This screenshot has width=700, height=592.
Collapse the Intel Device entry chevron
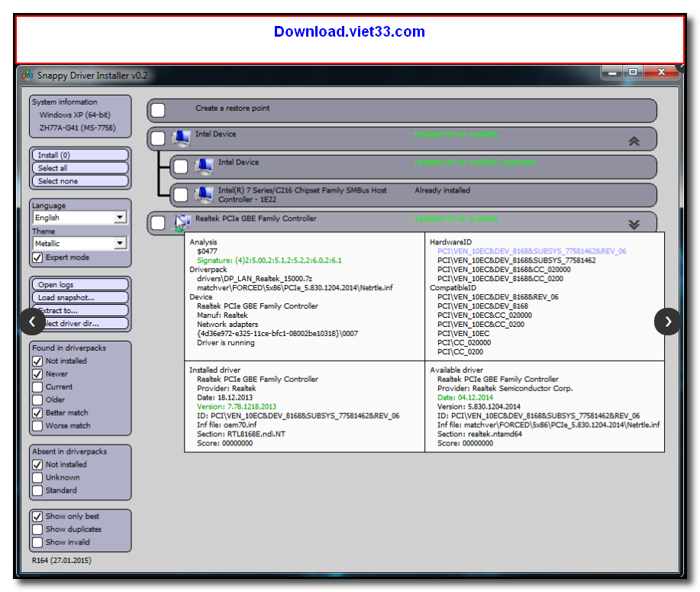pos(634,141)
